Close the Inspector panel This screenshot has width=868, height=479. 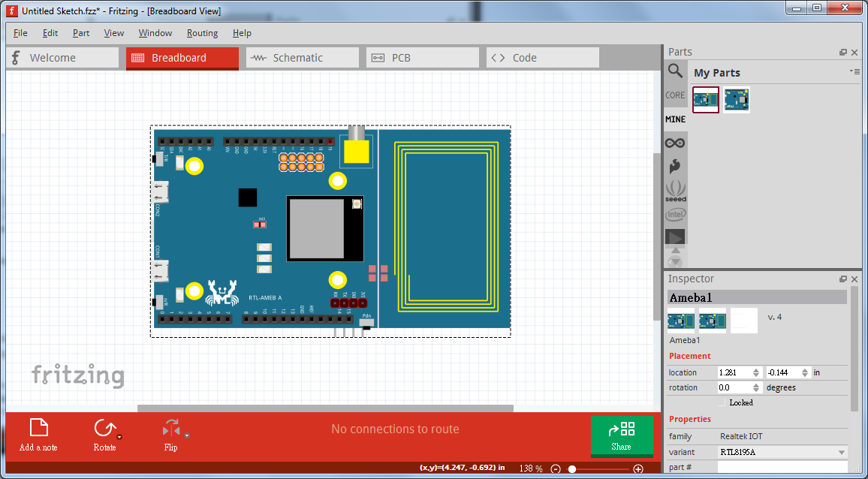(854, 279)
